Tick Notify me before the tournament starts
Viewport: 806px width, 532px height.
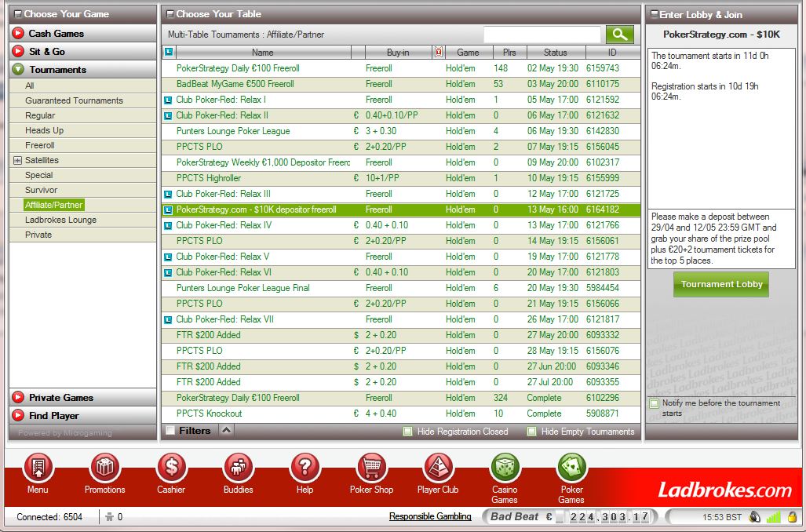[x=654, y=403]
